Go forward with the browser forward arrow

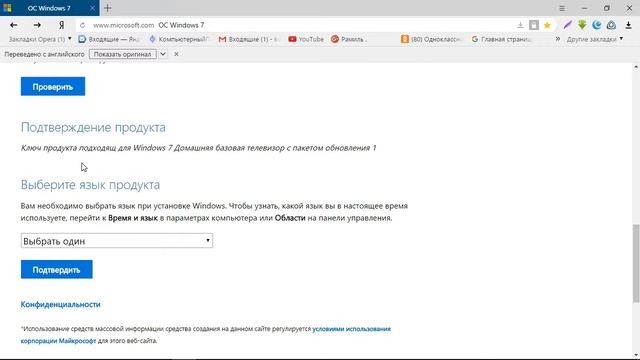click(37, 25)
